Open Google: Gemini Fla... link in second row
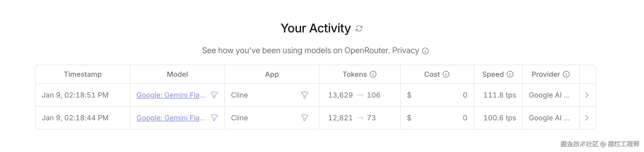The height and width of the screenshot is (152, 644). pos(171,118)
